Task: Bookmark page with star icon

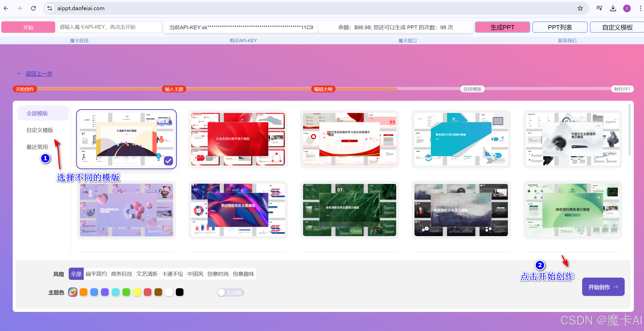Action: click(x=580, y=8)
